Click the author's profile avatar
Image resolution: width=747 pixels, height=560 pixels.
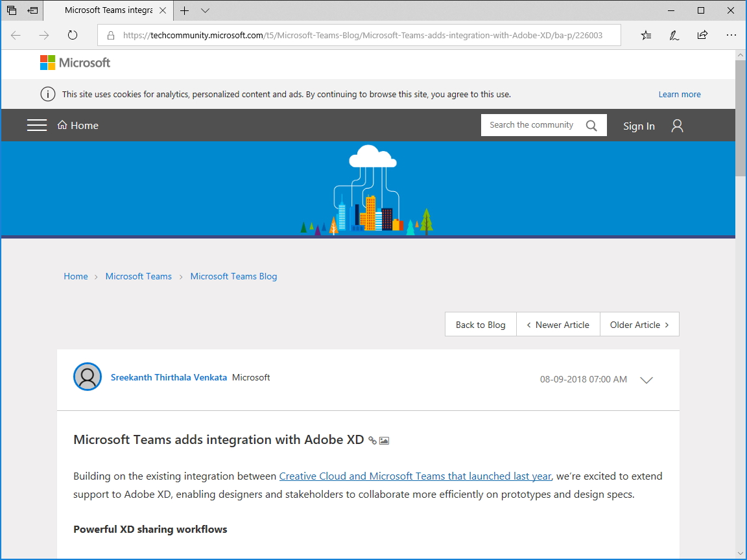coord(88,377)
